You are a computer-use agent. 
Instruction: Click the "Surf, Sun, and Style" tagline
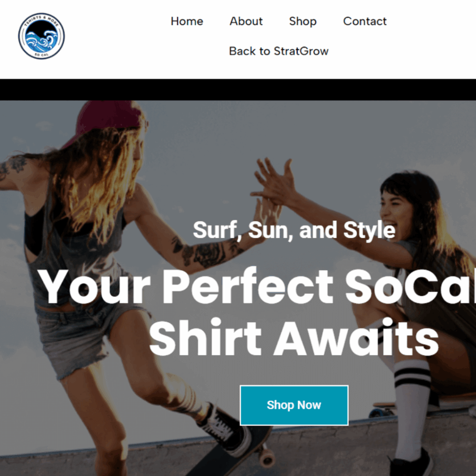click(294, 230)
